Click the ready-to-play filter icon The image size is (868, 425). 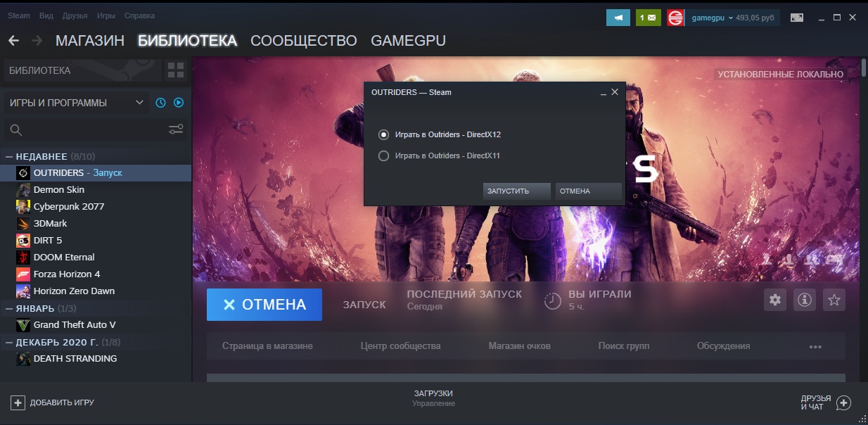[179, 103]
